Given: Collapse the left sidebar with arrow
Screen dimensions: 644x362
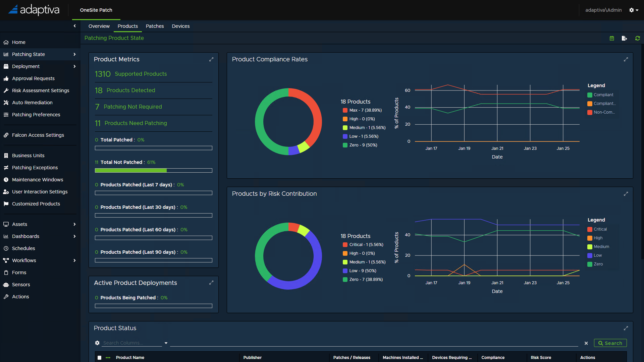Looking at the screenshot, I should (74, 26).
